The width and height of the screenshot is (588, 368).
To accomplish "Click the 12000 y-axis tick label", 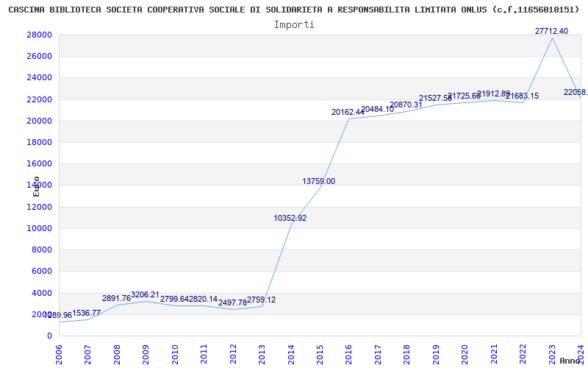I will pyautogui.click(x=39, y=207).
